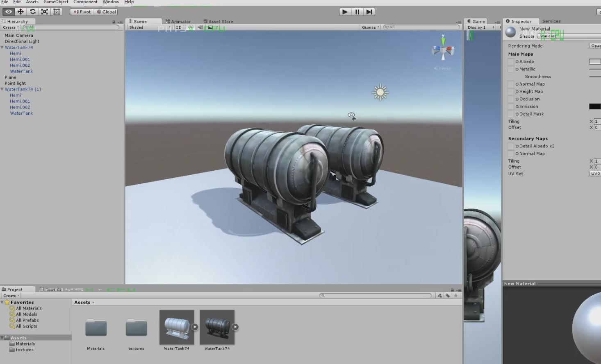Screen dimensions: 601x364
Task: Switch to the Console tab
Action: click(x=51, y=289)
